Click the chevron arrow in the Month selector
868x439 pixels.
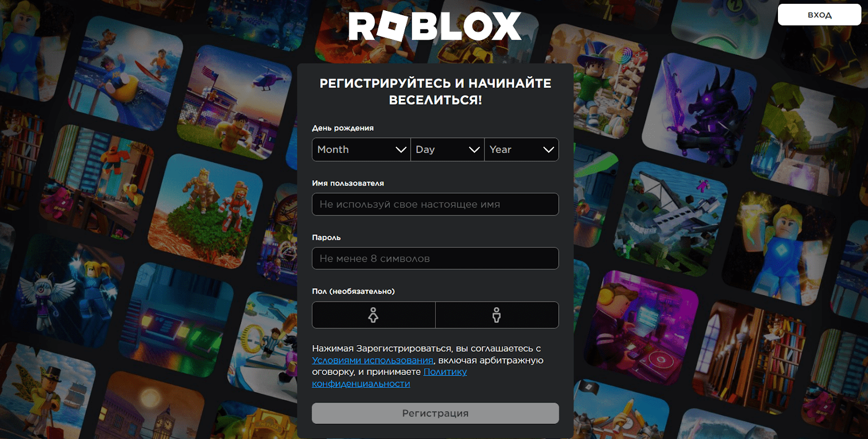[x=401, y=150]
